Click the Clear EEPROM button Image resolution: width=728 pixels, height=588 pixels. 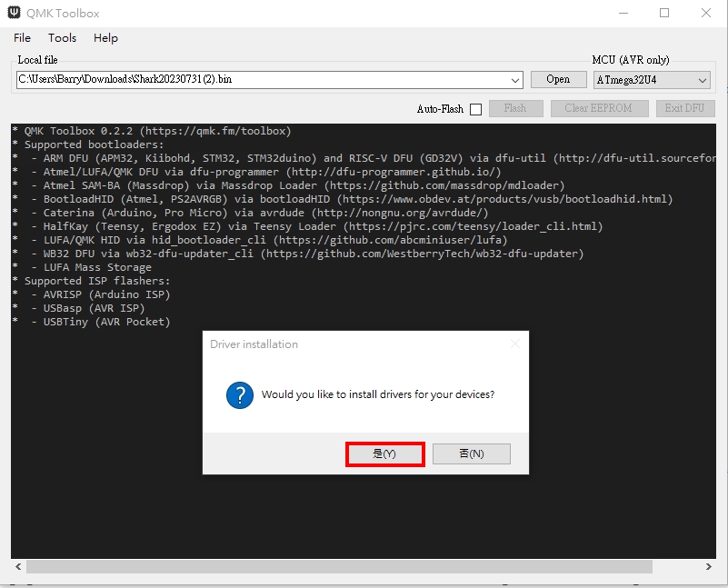[599, 108]
